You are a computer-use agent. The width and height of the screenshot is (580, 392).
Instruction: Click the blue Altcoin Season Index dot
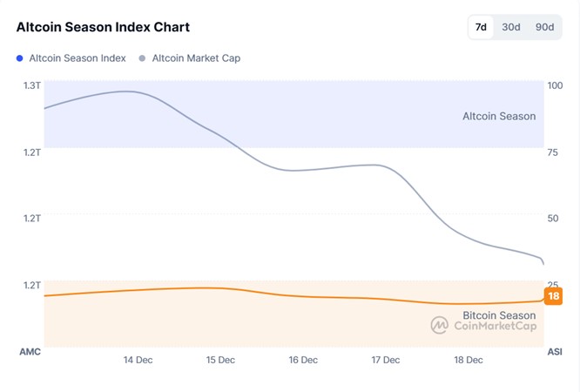point(20,58)
